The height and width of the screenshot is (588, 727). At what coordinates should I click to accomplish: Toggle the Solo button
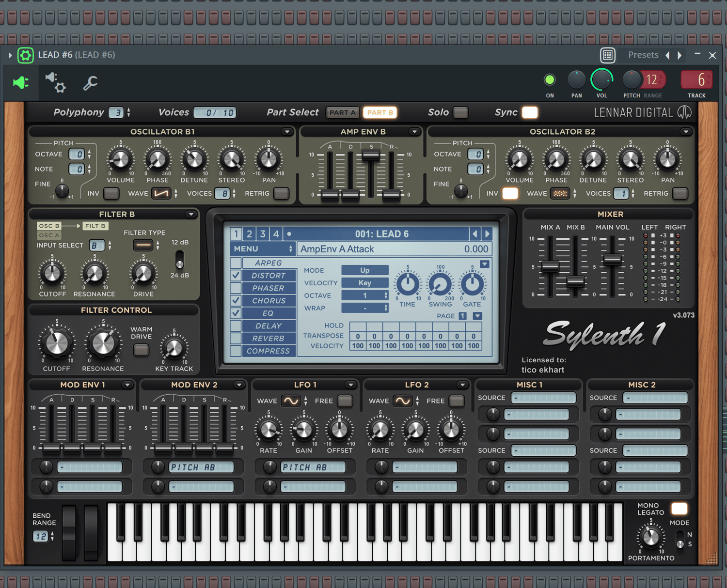click(461, 113)
